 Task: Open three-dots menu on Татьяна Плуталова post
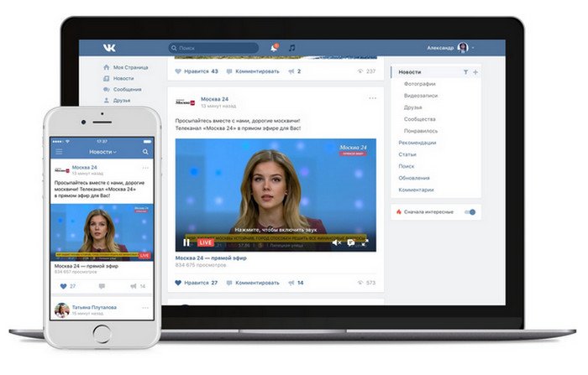point(145,308)
